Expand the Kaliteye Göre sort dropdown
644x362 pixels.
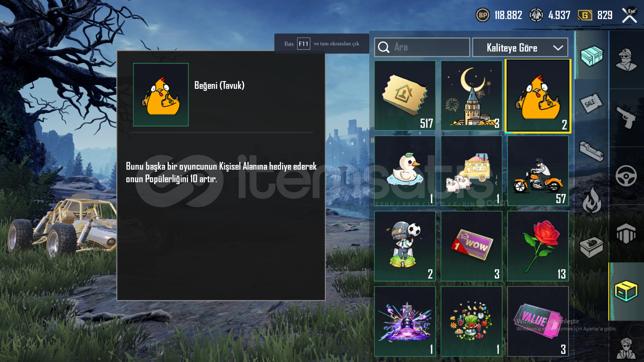coord(520,48)
